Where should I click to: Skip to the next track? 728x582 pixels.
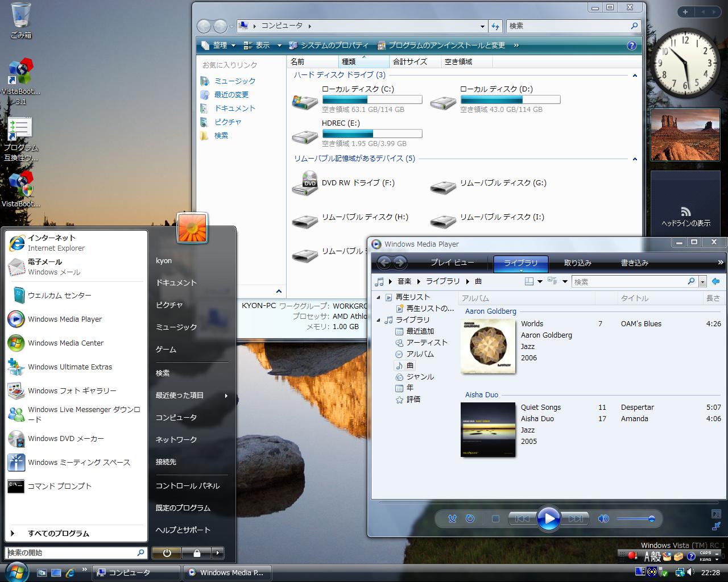pyautogui.click(x=575, y=518)
